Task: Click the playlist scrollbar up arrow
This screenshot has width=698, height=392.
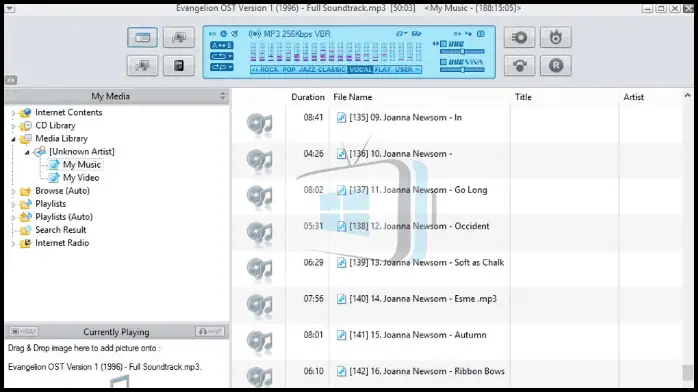Action: click(687, 95)
